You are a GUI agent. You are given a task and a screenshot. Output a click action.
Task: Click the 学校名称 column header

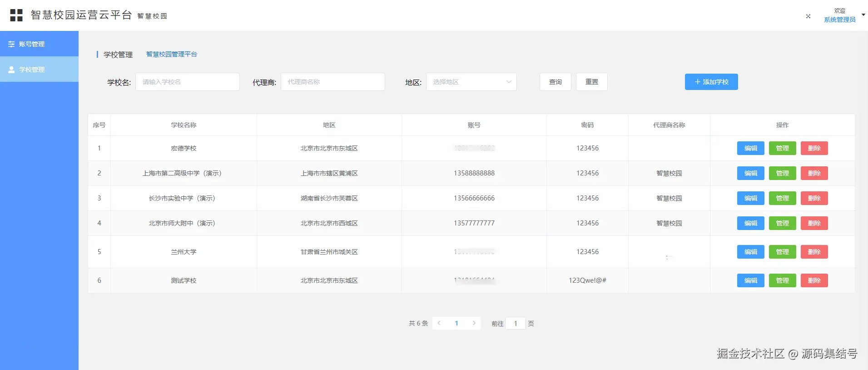pos(184,125)
